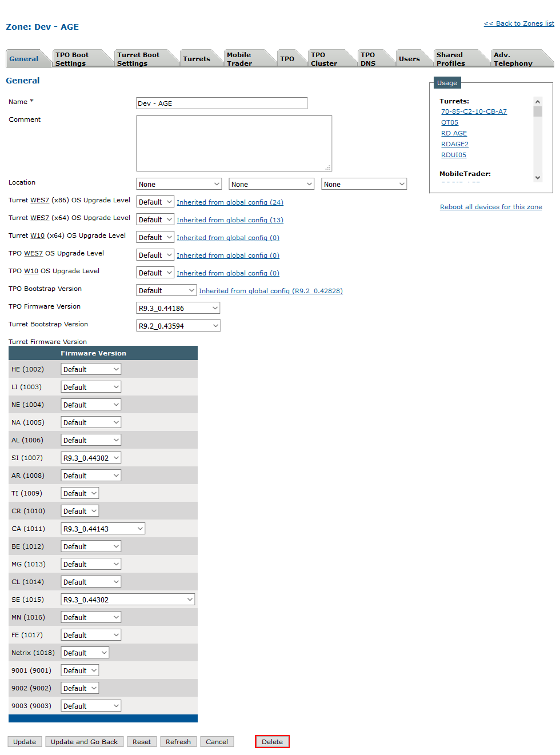Expand the TI (1009) firmware dropdown
The width and height of the screenshot is (560, 755).
[80, 493]
